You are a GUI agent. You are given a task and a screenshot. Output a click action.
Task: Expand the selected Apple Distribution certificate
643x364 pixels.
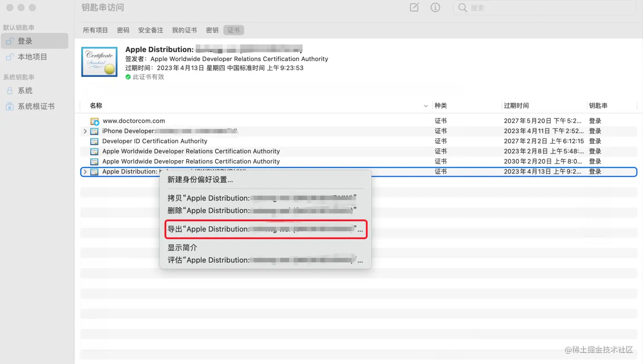click(85, 172)
